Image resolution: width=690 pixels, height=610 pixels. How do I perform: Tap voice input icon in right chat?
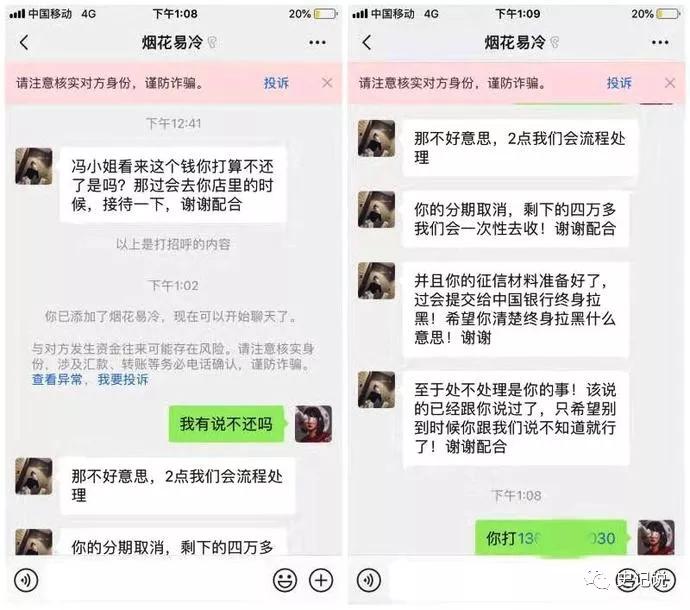[369, 581]
